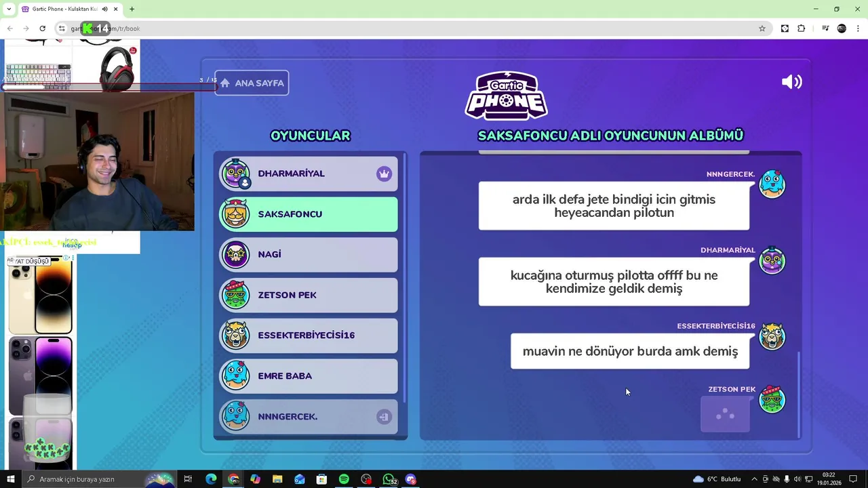Click DHARMARİYAL avatar in the album chat
This screenshot has width=868, height=488.
(x=772, y=260)
